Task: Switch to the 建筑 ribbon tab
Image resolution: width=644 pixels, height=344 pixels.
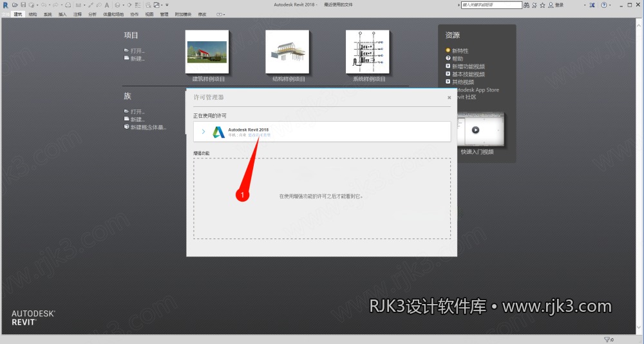Action: pyautogui.click(x=18, y=14)
